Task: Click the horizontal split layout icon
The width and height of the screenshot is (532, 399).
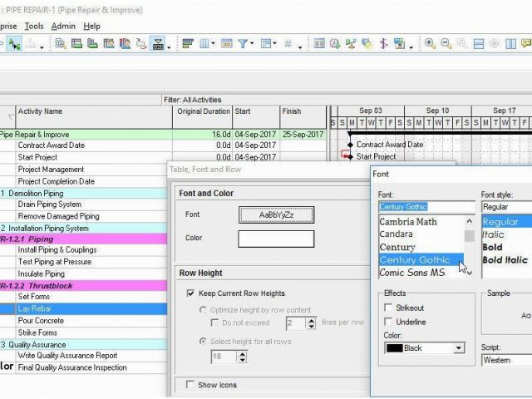Action: tap(479, 44)
